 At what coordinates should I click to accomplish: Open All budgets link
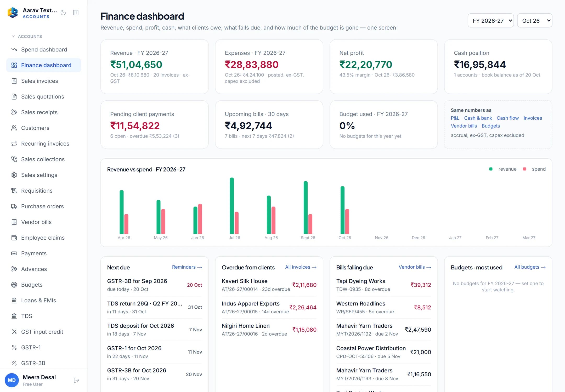pos(530,267)
